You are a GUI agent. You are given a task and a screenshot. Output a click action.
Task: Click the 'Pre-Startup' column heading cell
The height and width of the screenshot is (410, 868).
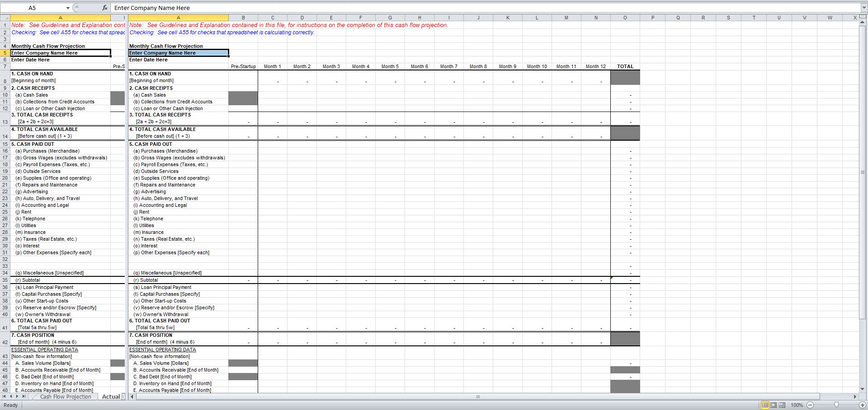click(243, 66)
